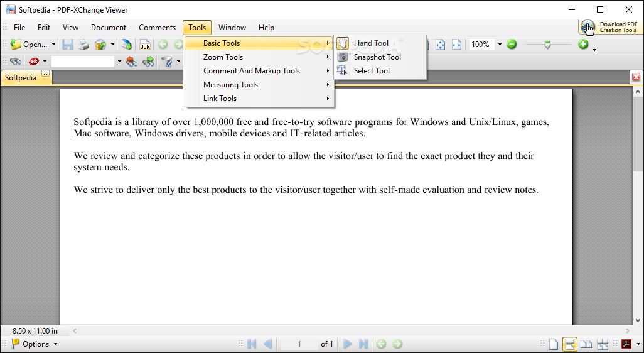This screenshot has width=644, height=353.
Task: Click the fit width page icon
Action: [457, 45]
